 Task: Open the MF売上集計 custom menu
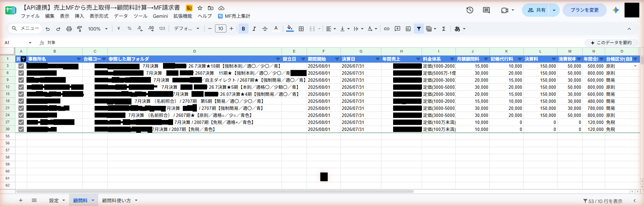[x=234, y=16]
